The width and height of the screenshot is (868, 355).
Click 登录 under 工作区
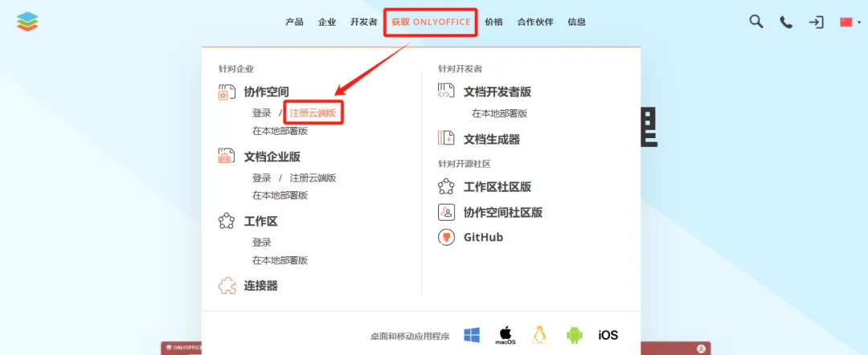click(262, 243)
